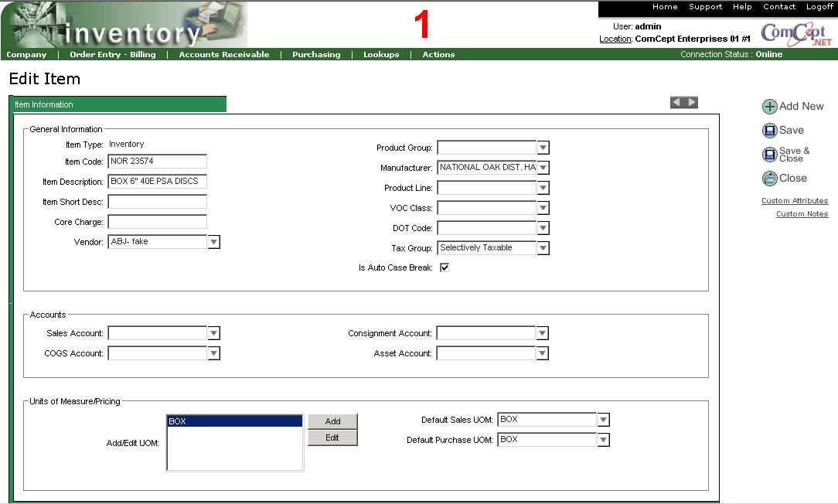
Task: Expand the Manufacturer dropdown list
Action: (x=543, y=168)
